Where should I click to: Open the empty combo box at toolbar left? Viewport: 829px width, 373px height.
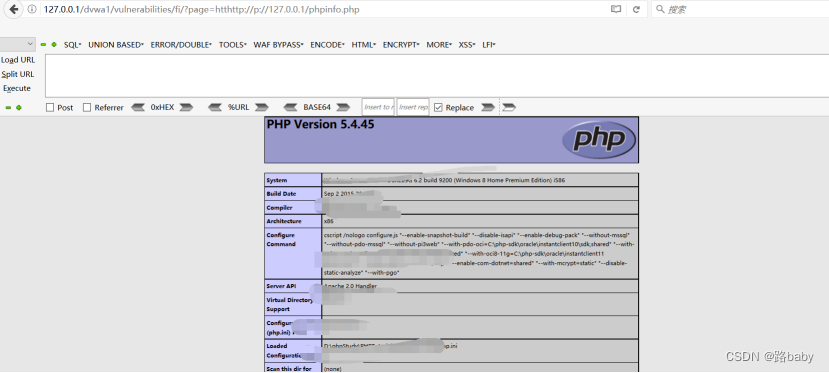coord(17,44)
